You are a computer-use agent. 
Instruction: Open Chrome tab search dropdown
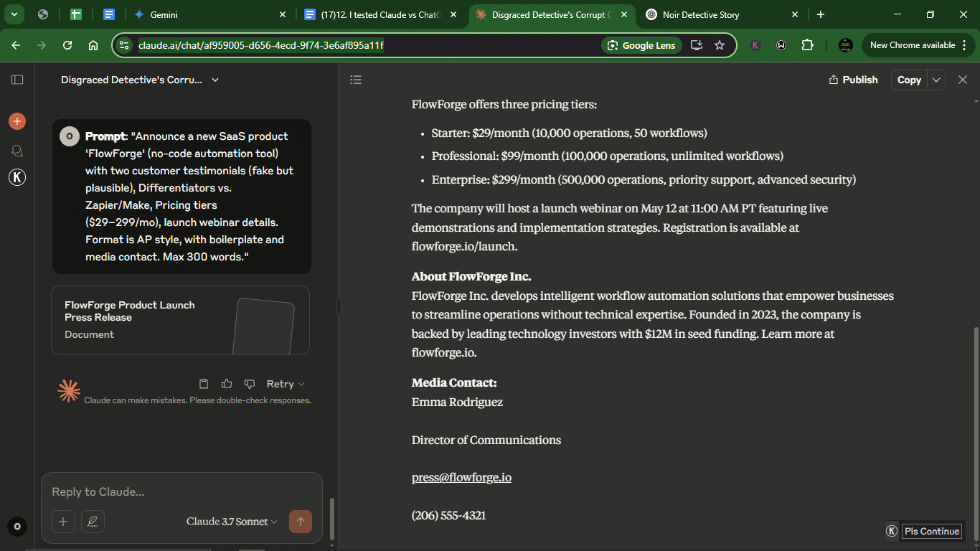[14, 14]
